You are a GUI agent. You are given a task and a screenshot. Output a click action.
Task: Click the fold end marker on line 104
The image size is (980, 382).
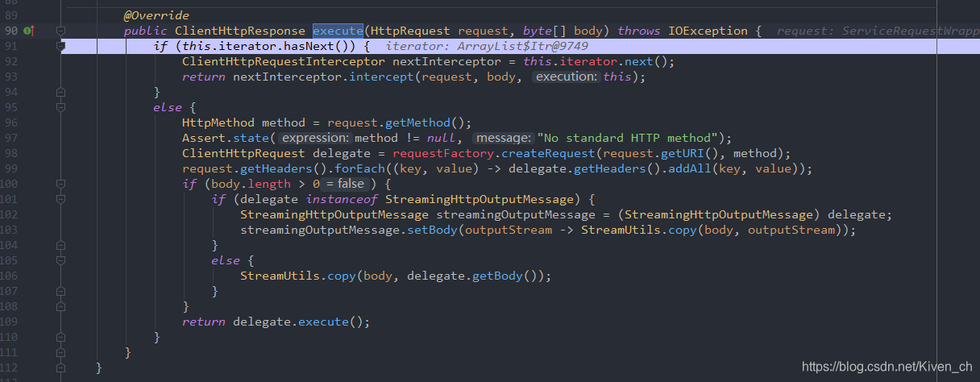[60, 245]
